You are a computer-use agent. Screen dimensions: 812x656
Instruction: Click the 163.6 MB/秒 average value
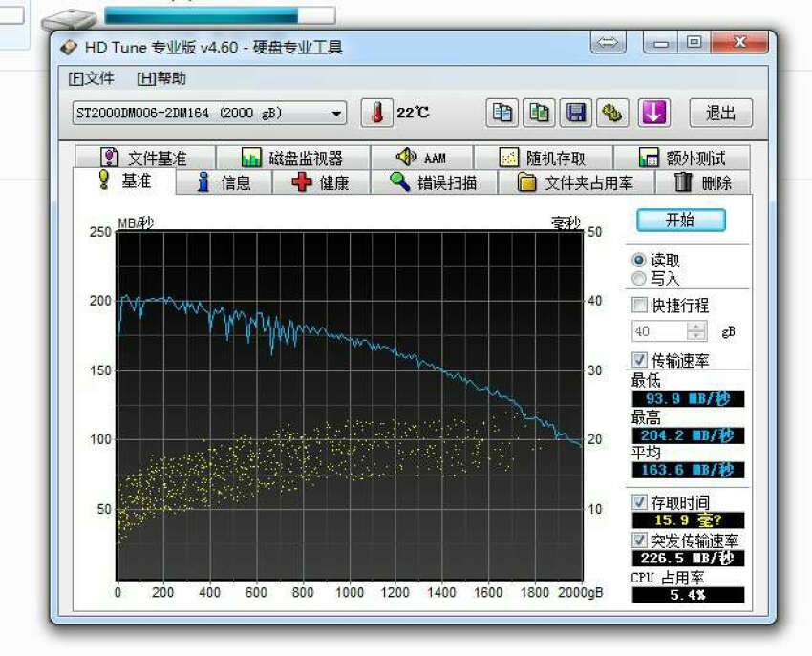tap(688, 470)
